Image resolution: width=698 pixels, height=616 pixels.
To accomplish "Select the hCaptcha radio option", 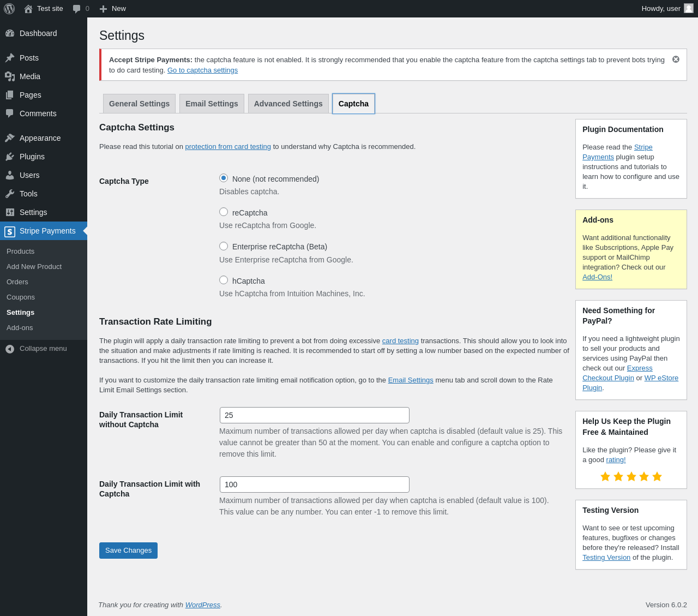I will click(x=224, y=280).
